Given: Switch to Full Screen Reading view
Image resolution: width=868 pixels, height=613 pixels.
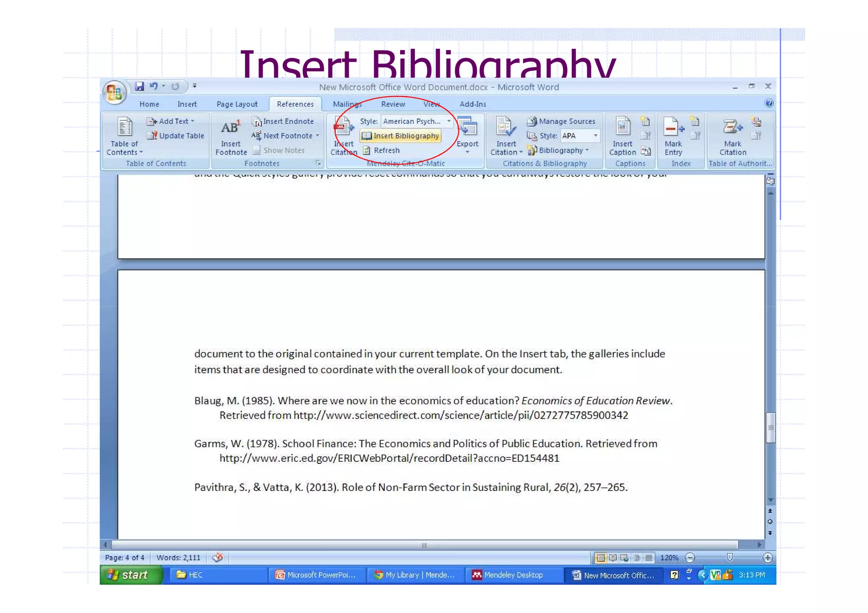Looking at the screenshot, I should [613, 558].
